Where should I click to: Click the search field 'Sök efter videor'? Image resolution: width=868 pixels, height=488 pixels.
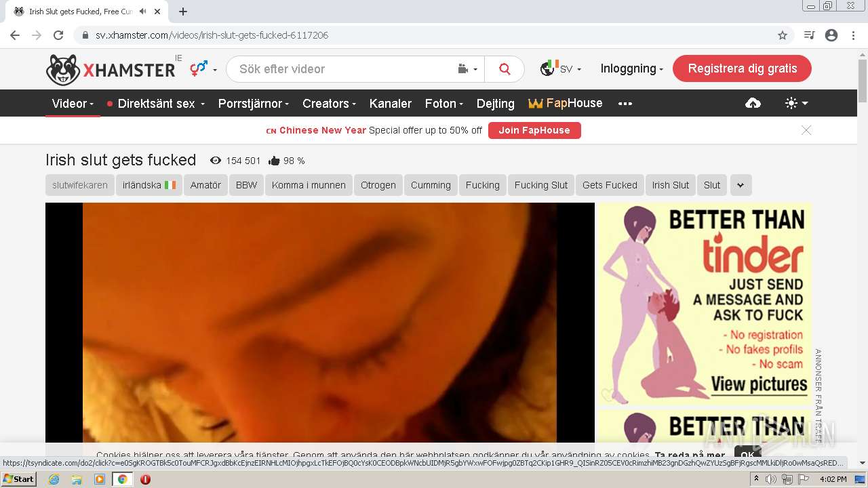coord(342,69)
